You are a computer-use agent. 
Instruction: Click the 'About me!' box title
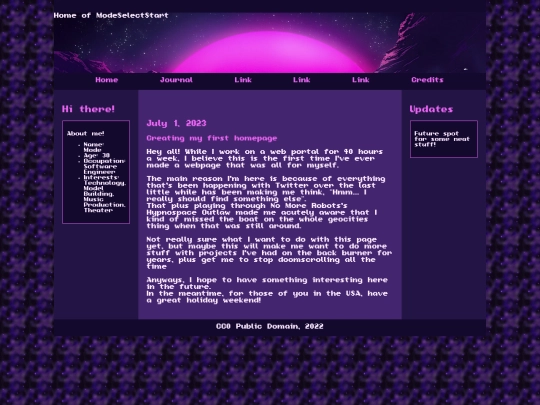(x=85, y=133)
